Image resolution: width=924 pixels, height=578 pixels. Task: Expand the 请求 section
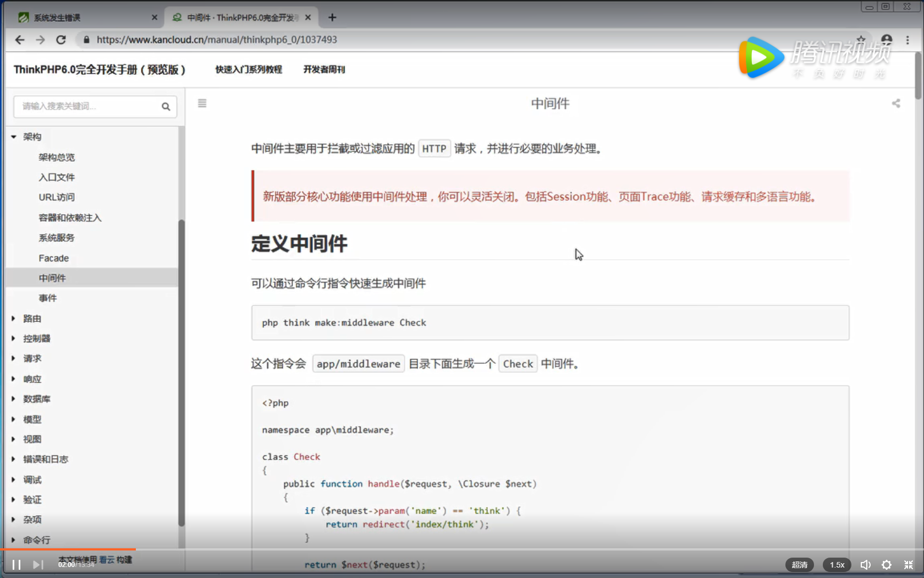point(13,358)
